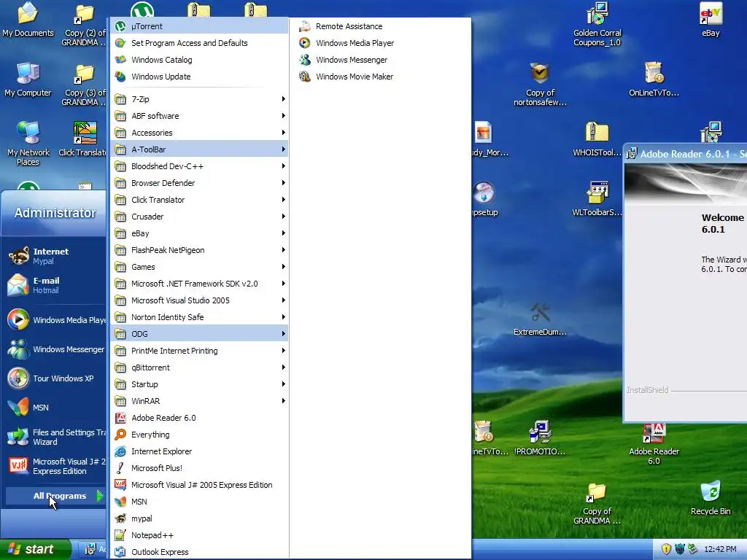Image resolution: width=747 pixels, height=560 pixels.
Task: Open Windows Update entry icon
Action: 120,76
